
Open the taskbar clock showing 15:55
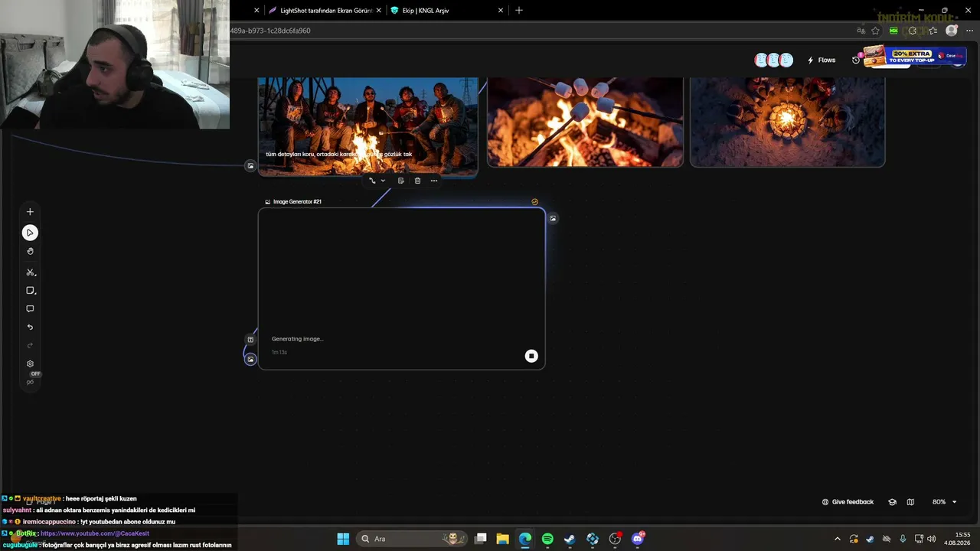957,539
